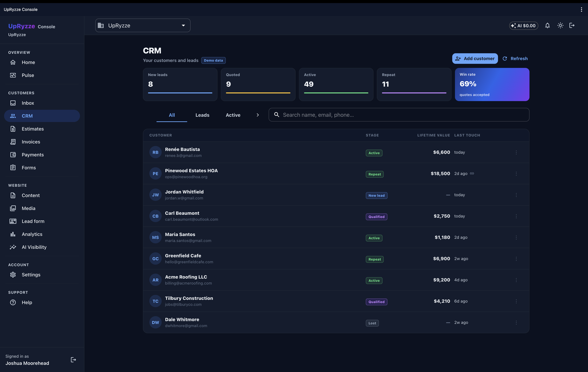The width and height of the screenshot is (588, 372).
Task: Select the CRM sidebar item
Action: tap(42, 116)
